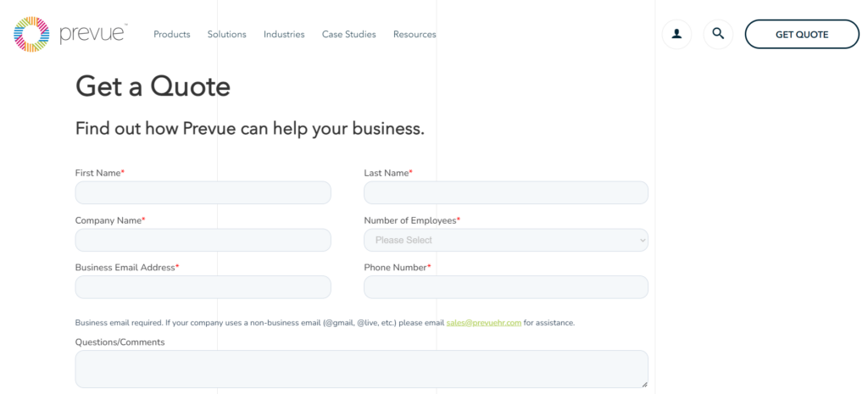868x394 pixels.
Task: Focus the First Name field
Action: (203, 192)
